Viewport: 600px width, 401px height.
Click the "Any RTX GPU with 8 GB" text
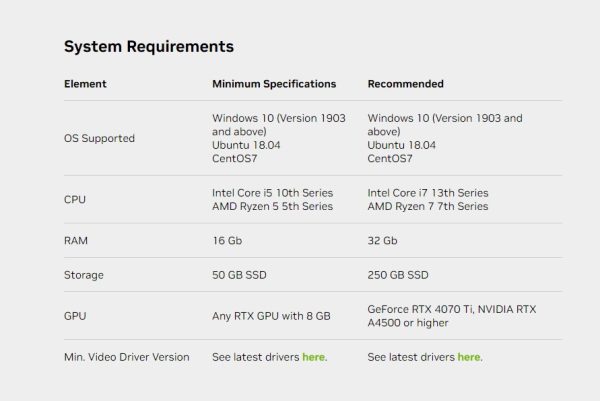pyautogui.click(x=271, y=316)
